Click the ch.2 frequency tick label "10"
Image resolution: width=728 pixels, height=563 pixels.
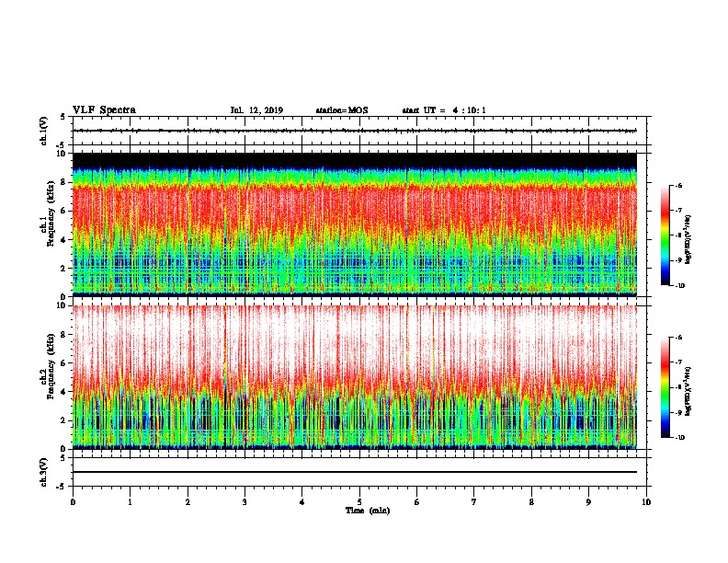(61, 305)
